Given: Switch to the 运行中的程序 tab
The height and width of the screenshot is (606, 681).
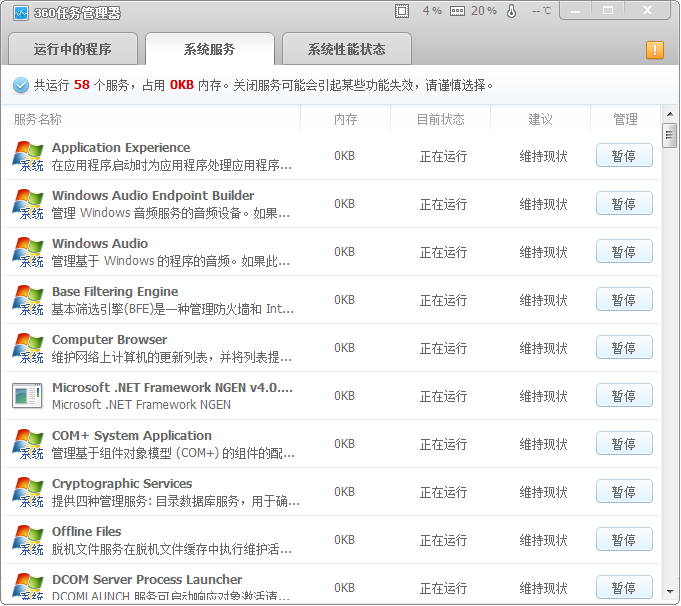Looking at the screenshot, I should pos(72,49).
